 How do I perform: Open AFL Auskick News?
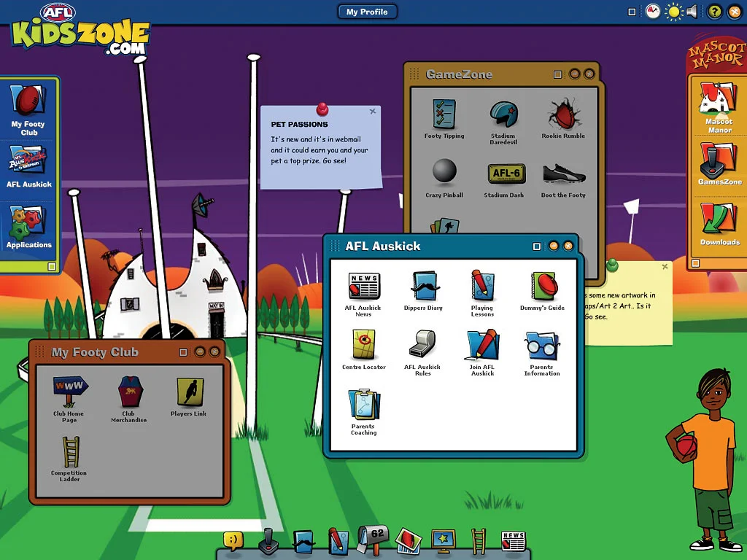coord(363,294)
